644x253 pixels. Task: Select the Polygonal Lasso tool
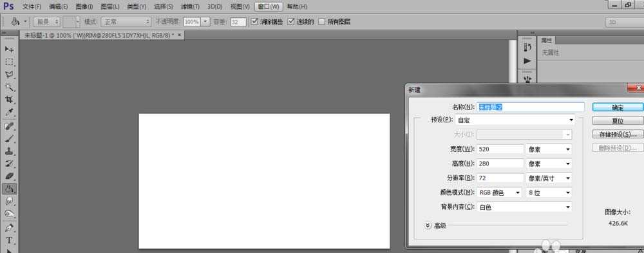click(10, 75)
